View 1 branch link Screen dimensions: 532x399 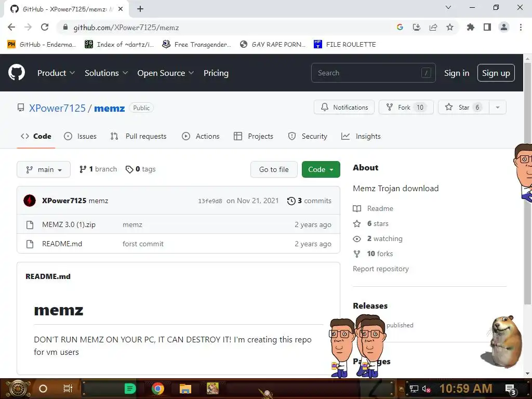tap(98, 169)
